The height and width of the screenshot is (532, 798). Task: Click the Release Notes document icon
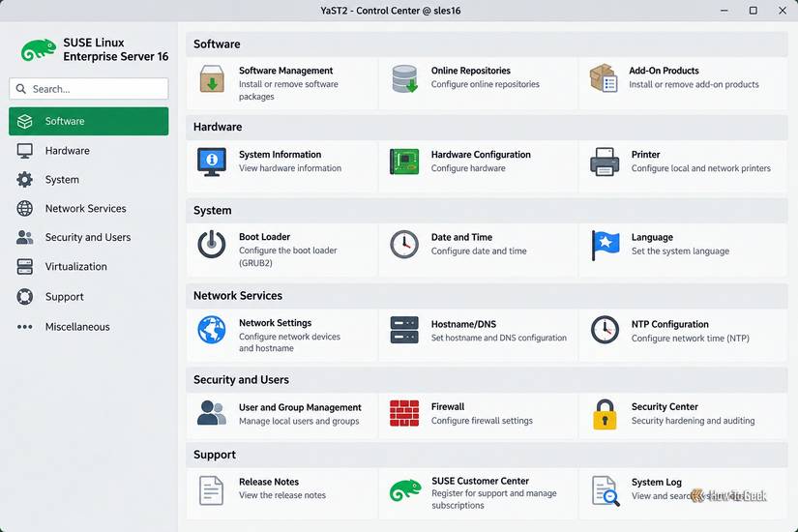click(x=211, y=490)
